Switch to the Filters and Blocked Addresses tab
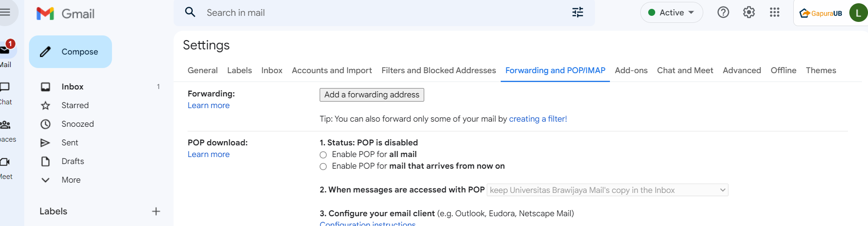The height and width of the screenshot is (226, 868). click(439, 70)
